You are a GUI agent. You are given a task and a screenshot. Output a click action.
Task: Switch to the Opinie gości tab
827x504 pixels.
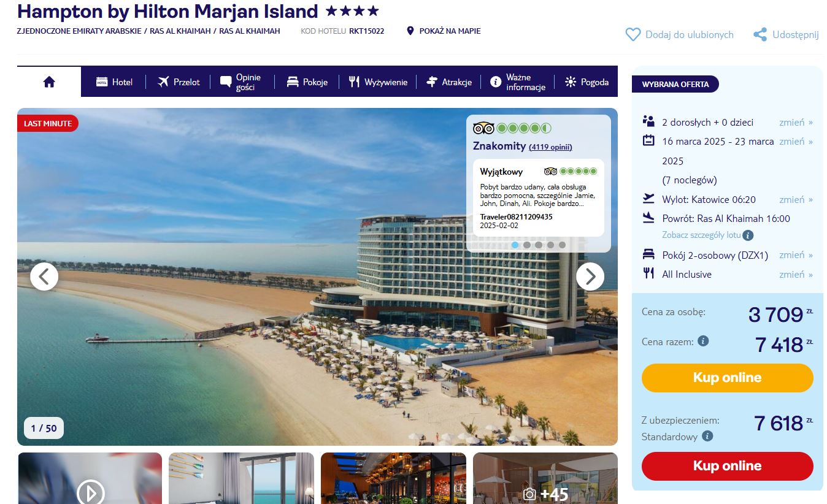tap(242, 82)
